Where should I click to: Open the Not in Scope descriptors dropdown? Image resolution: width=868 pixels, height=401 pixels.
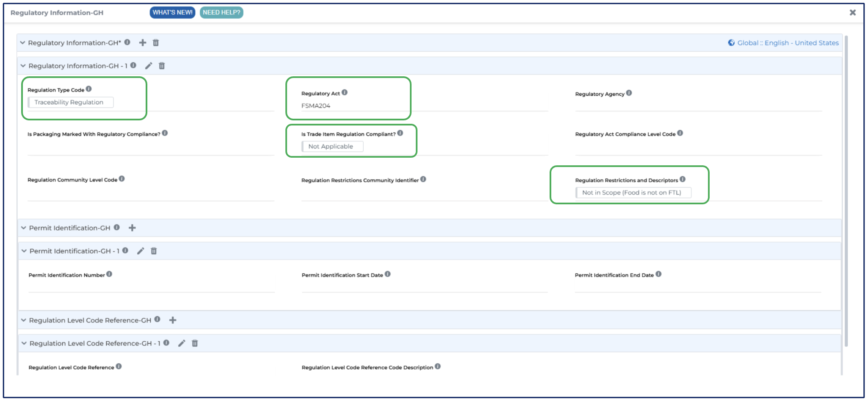(x=633, y=192)
